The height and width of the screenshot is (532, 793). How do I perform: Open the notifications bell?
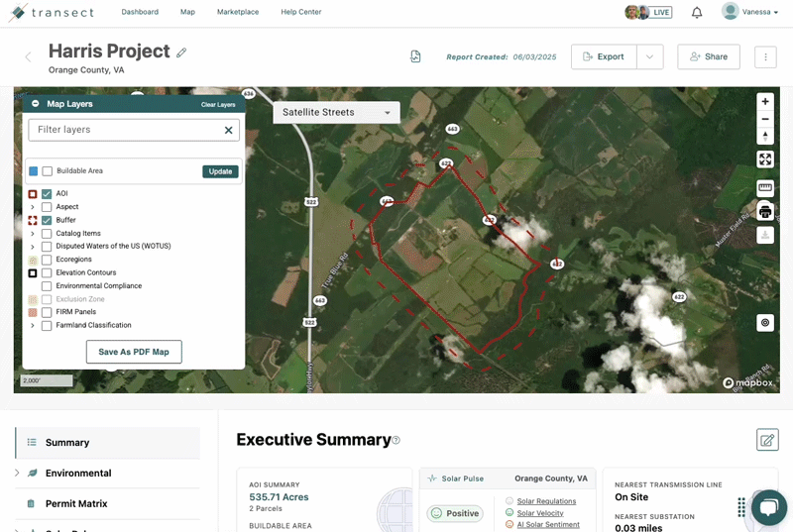[697, 13]
